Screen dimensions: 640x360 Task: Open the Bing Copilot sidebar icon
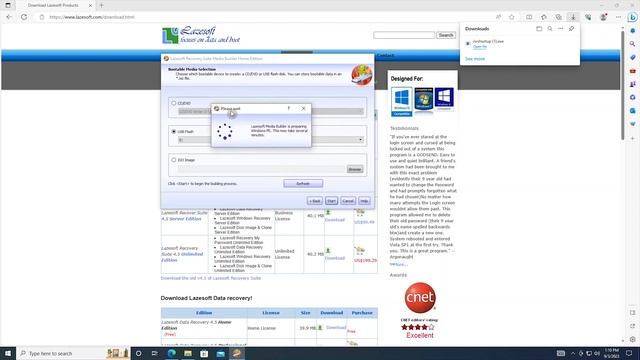[x=633, y=17]
